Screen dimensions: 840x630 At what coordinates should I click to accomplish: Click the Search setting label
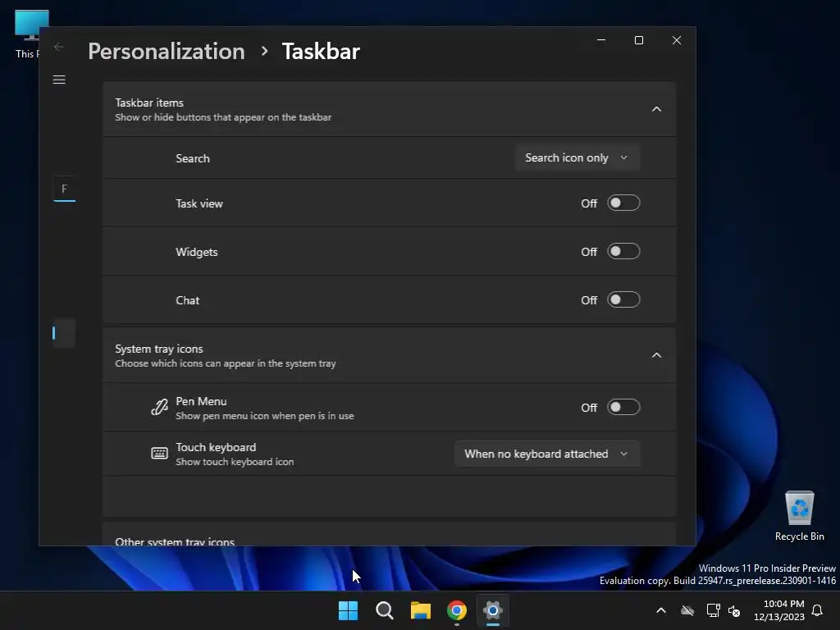coord(193,158)
